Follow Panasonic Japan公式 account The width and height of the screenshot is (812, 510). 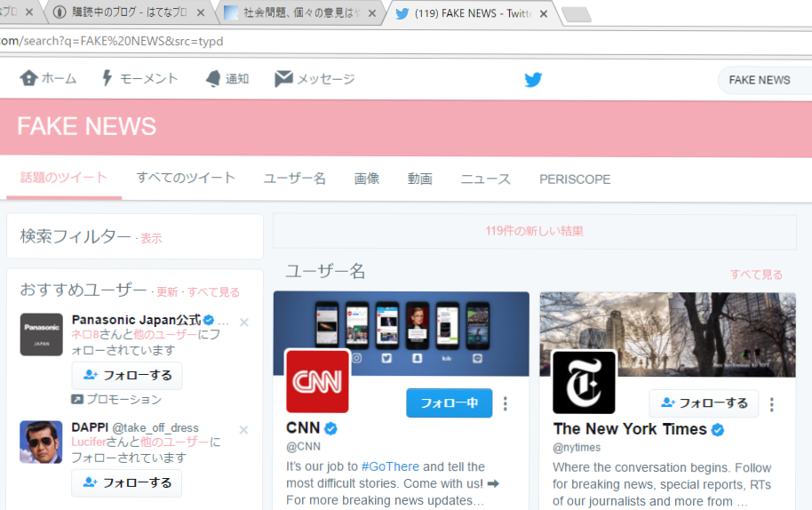(x=127, y=375)
